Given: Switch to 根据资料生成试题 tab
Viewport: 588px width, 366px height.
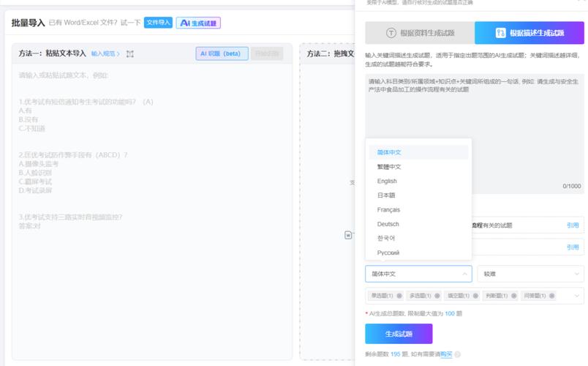Looking at the screenshot, I should 420,33.
